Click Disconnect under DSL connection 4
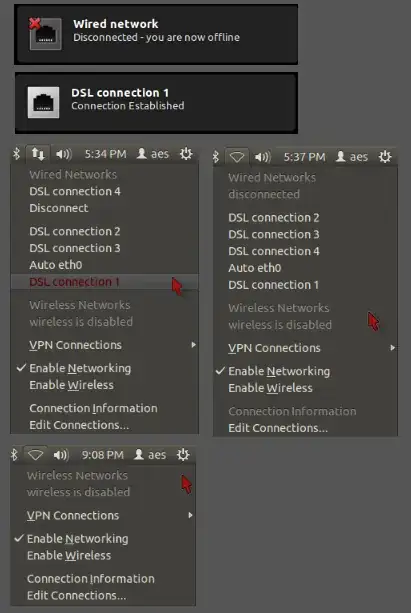The height and width of the screenshot is (613, 411). pos(59,208)
